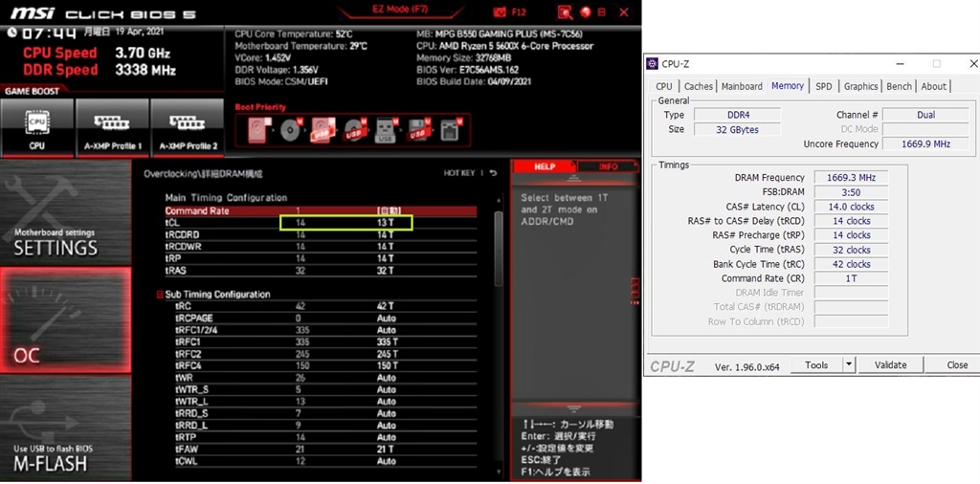
Task: Switch to the INFO tab in BIOS
Action: click(607, 166)
